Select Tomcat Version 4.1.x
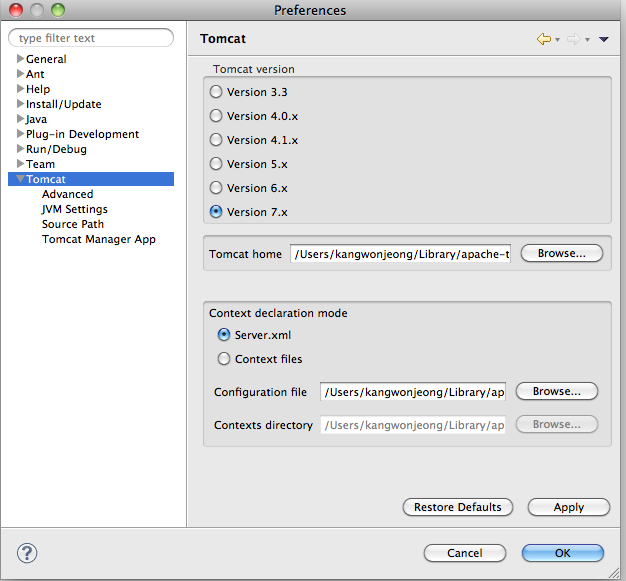 tap(216, 140)
